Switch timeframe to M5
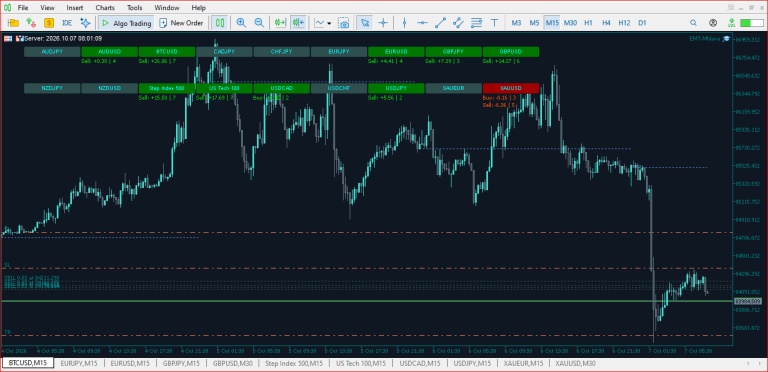The width and height of the screenshot is (768, 372). tap(534, 23)
